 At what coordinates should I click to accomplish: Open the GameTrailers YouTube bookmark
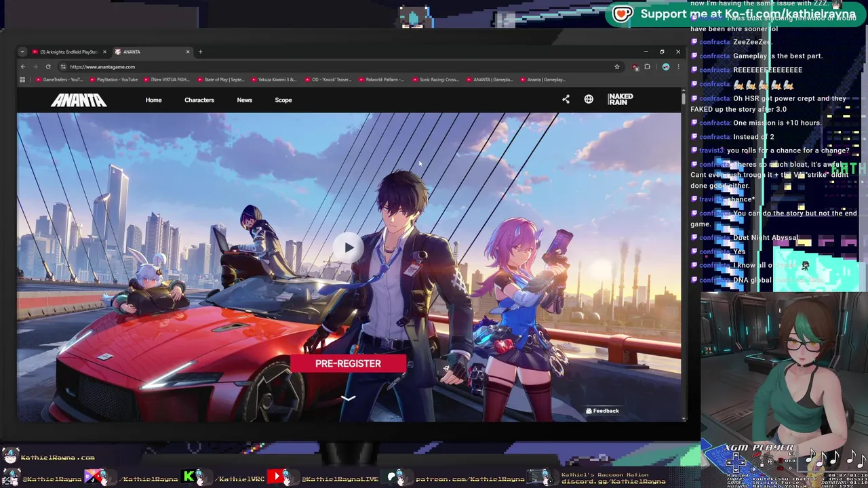click(59, 79)
